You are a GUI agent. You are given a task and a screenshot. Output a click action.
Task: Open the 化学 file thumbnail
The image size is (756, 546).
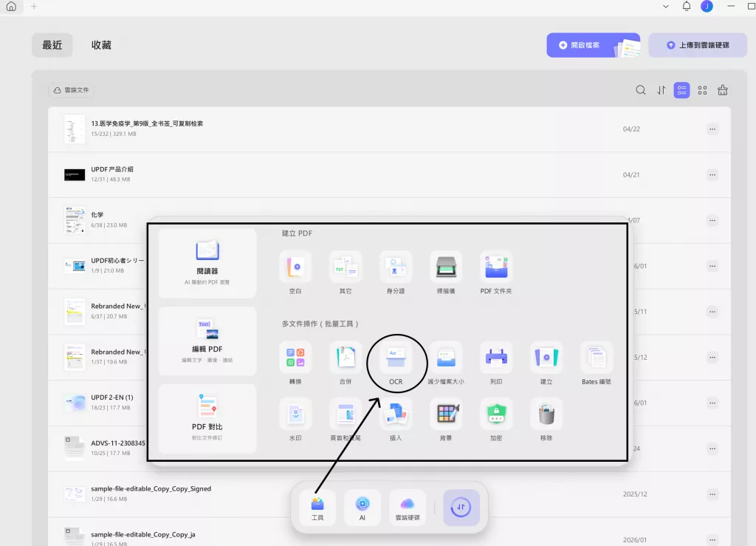click(75, 220)
